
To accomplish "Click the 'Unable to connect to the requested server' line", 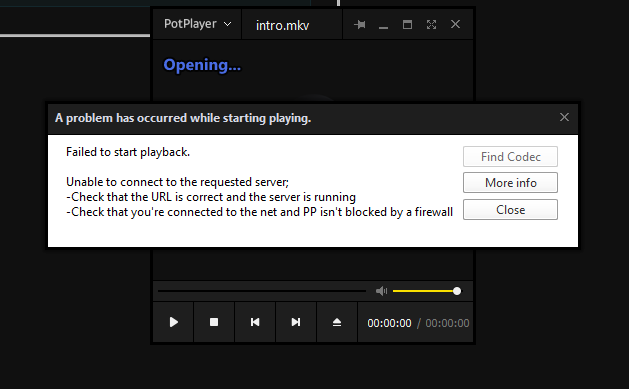I will pyautogui.click(x=177, y=182).
